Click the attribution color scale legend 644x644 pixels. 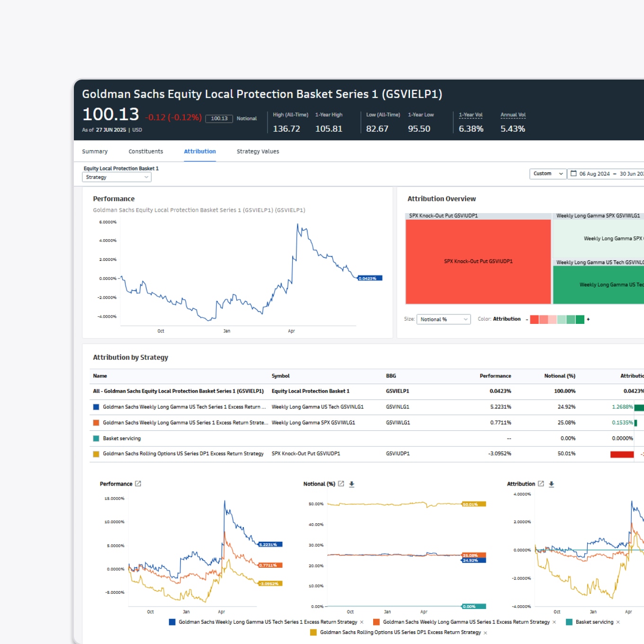coord(557,320)
